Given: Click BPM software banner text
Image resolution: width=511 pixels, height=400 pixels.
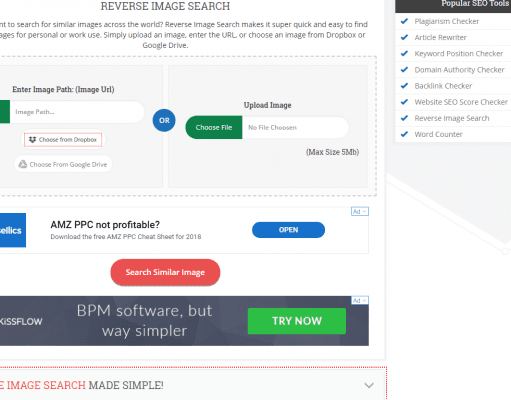Looking at the screenshot, I should [x=144, y=321].
